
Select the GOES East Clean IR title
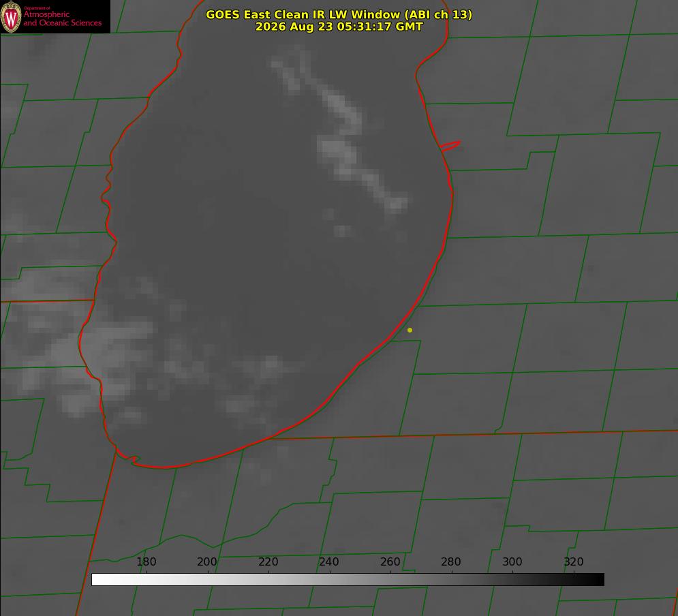click(339, 14)
